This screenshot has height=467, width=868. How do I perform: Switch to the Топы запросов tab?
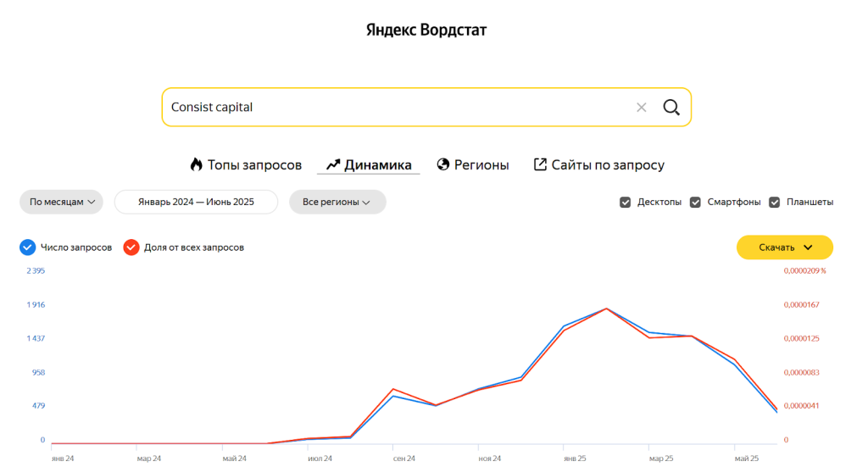pyautogui.click(x=254, y=165)
